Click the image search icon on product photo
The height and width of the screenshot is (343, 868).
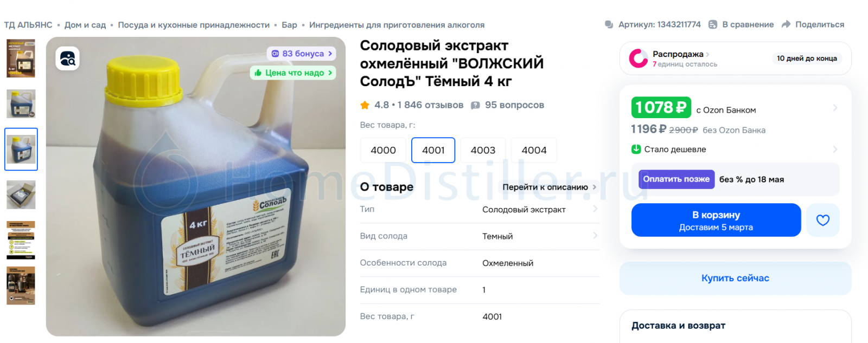coord(67,59)
